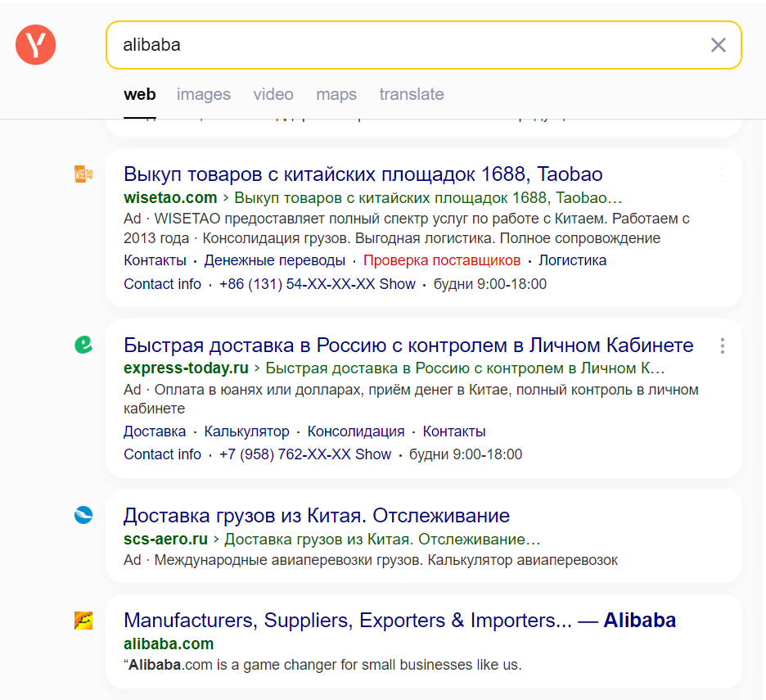Open the translate tab
Screen dimensions: 766x700
412,94
